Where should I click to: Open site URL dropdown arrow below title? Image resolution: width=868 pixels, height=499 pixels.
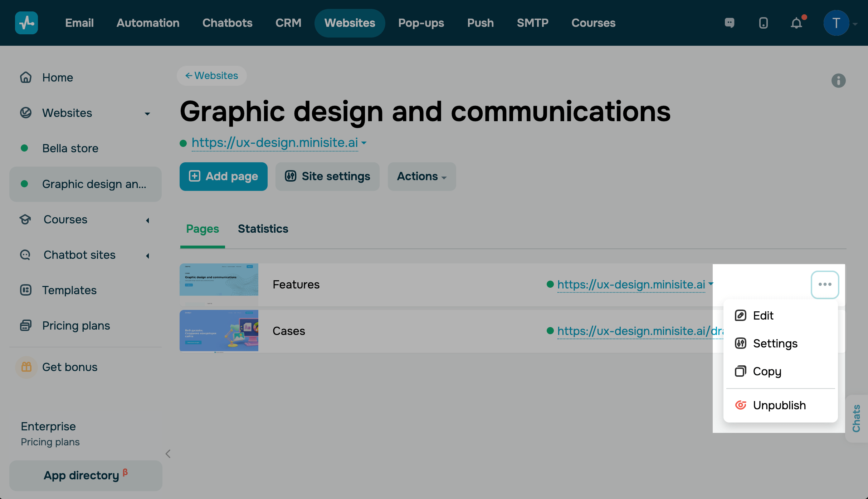pos(364,143)
